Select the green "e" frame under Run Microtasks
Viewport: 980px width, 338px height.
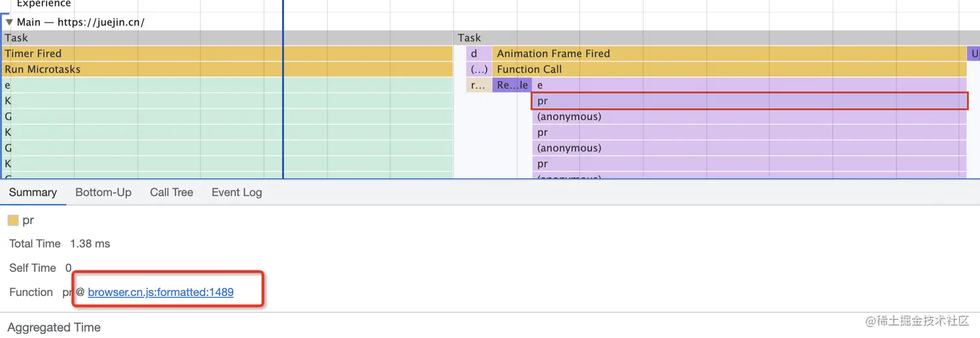227,85
